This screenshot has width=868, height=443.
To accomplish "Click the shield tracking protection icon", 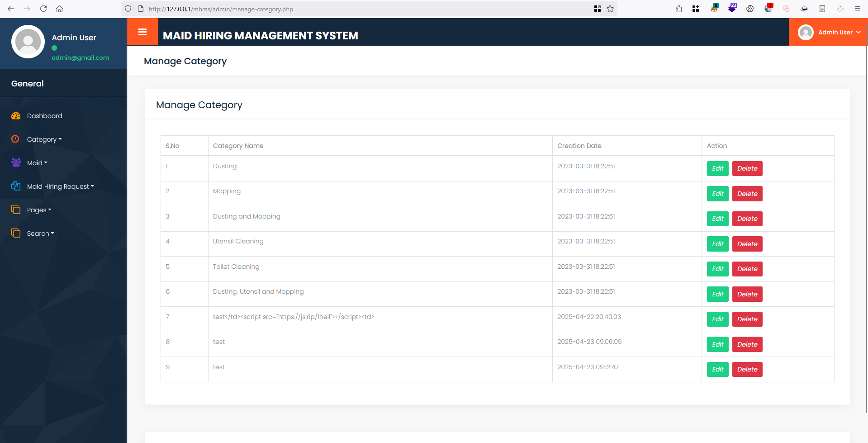I will coord(128,9).
